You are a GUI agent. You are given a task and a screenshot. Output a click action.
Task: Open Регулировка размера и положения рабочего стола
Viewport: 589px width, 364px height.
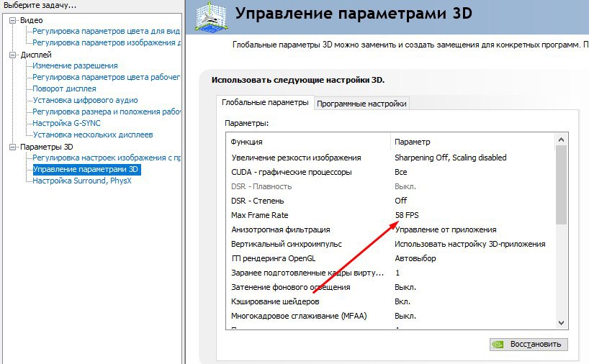[107, 112]
